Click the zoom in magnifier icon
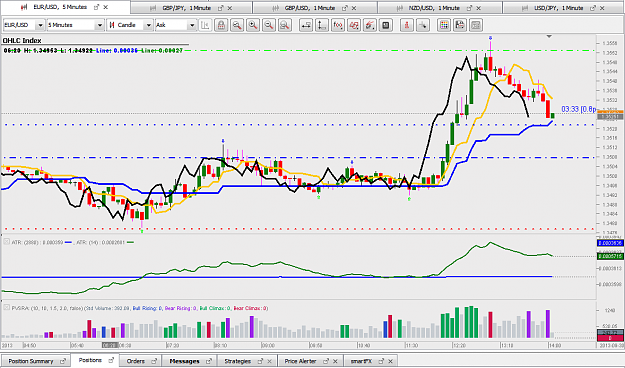 click(253, 25)
